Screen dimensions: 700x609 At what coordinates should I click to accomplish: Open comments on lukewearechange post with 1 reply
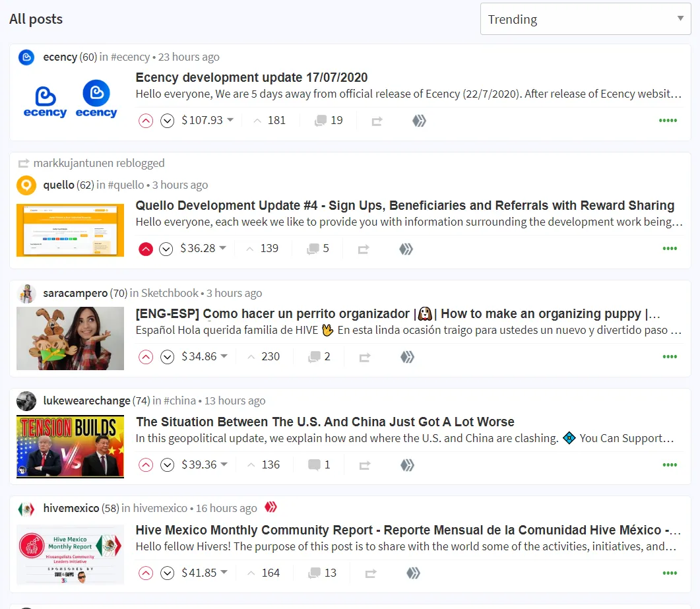[x=319, y=465]
